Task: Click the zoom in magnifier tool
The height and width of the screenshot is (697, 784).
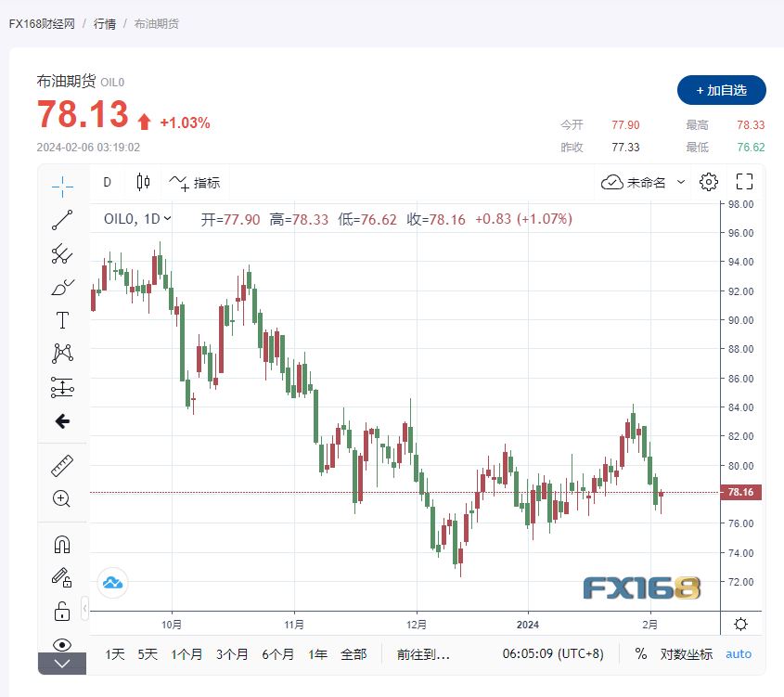Action: pos(62,499)
